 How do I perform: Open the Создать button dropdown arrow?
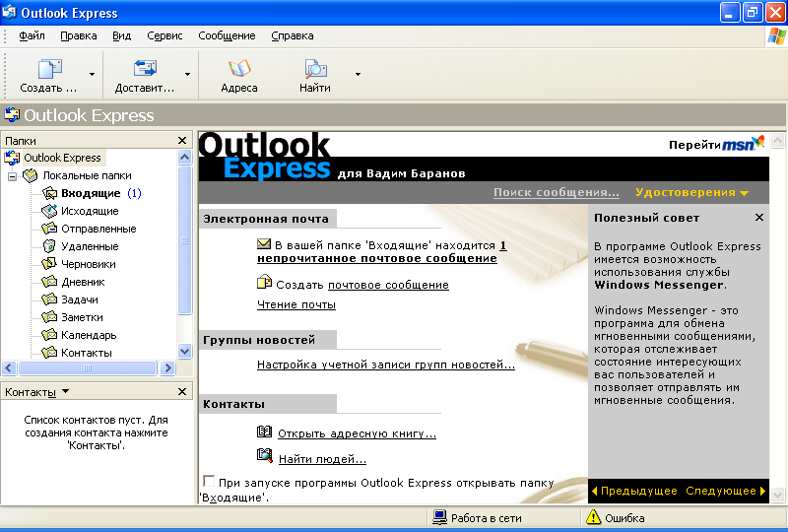92,75
